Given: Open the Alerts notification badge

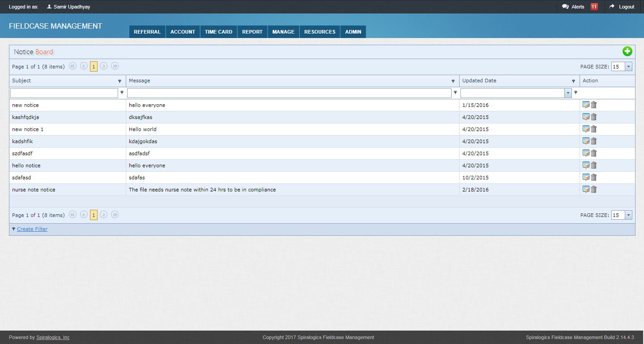Looking at the screenshot, I should 594,7.
